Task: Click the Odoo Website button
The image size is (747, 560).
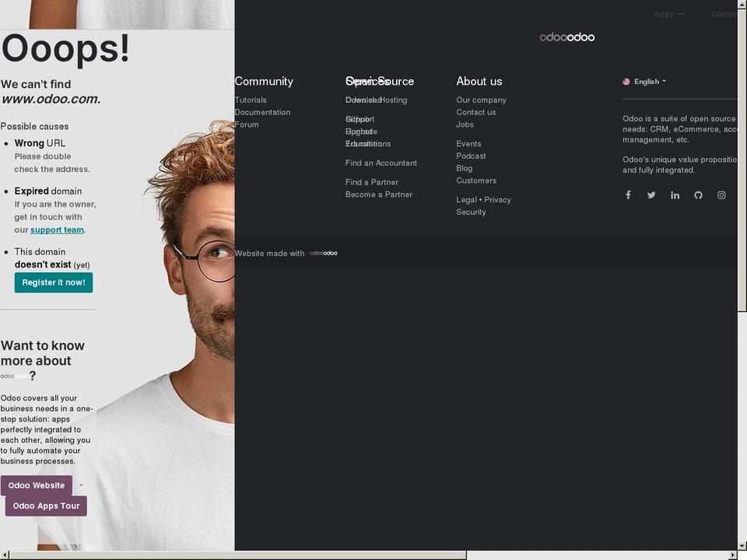Action: click(x=37, y=485)
